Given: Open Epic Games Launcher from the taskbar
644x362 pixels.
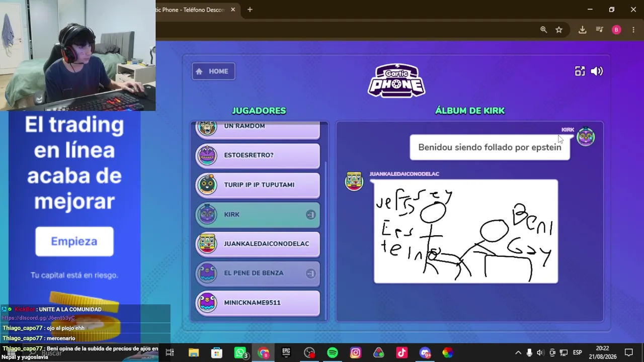Looking at the screenshot, I should click(x=286, y=353).
